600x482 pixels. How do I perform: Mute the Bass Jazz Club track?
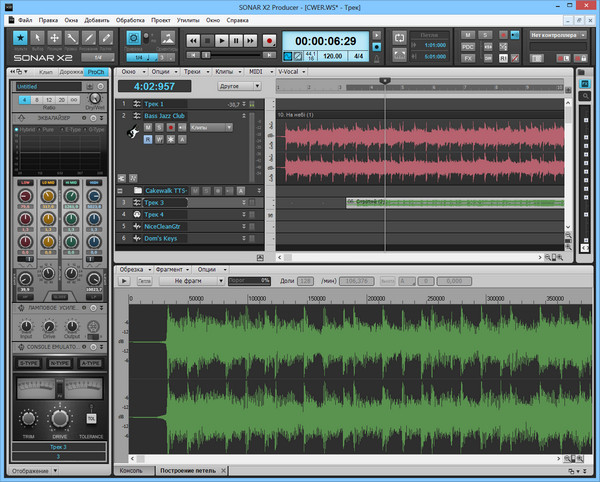(x=147, y=128)
